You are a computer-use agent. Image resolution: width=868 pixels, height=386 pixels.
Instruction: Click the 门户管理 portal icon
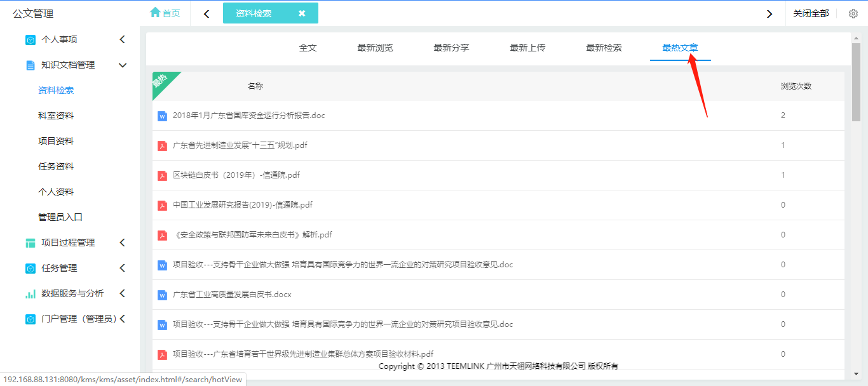(x=29, y=318)
